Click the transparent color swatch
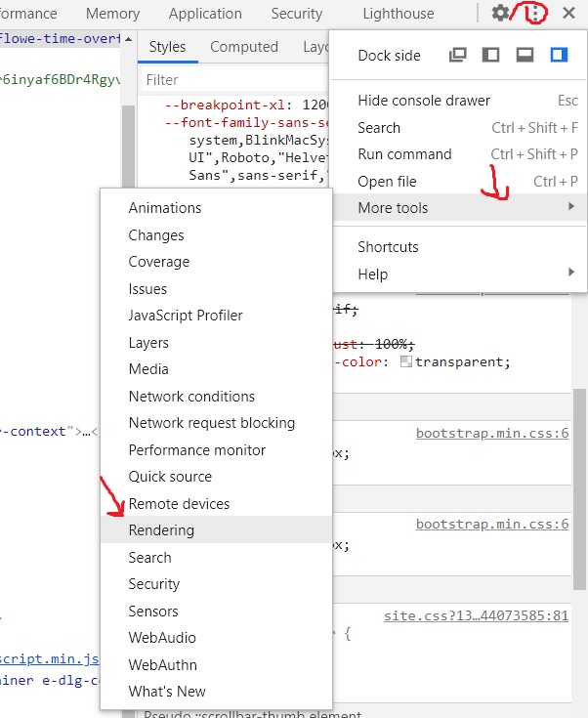Viewport: 588px width, 718px height. (405, 362)
